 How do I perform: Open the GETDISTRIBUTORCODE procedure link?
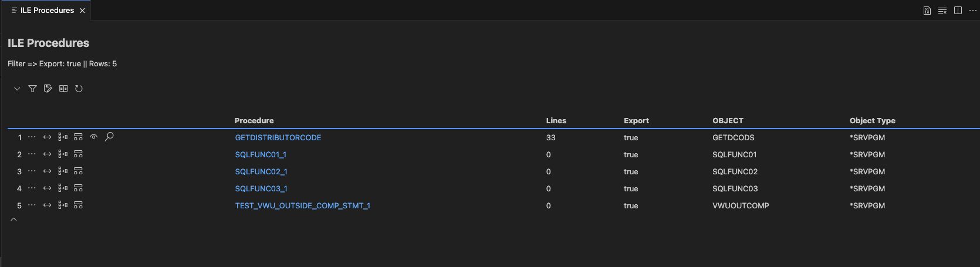point(278,138)
